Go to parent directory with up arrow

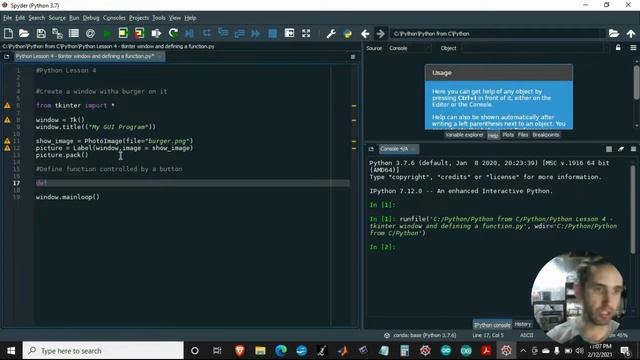631,33
